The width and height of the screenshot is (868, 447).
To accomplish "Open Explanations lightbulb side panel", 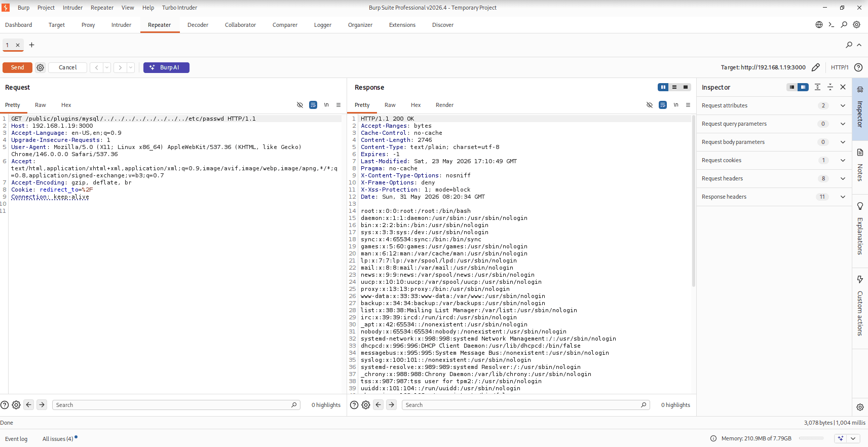I will point(860,229).
